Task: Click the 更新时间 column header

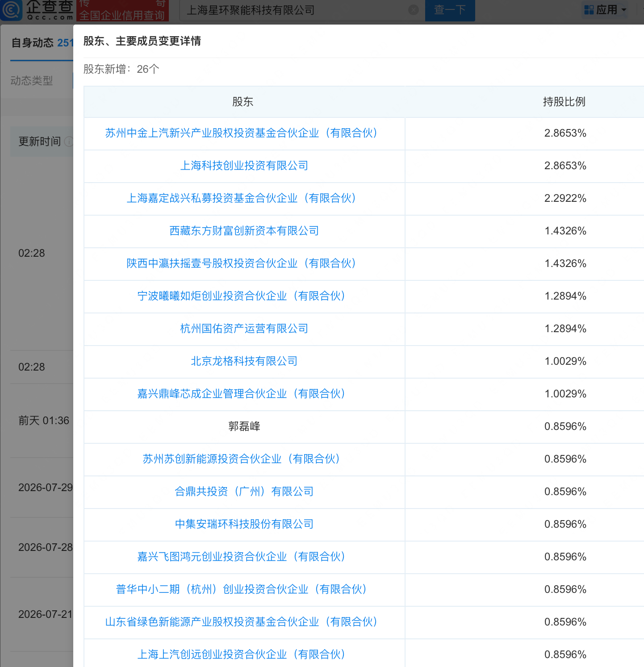Action: coord(39,142)
